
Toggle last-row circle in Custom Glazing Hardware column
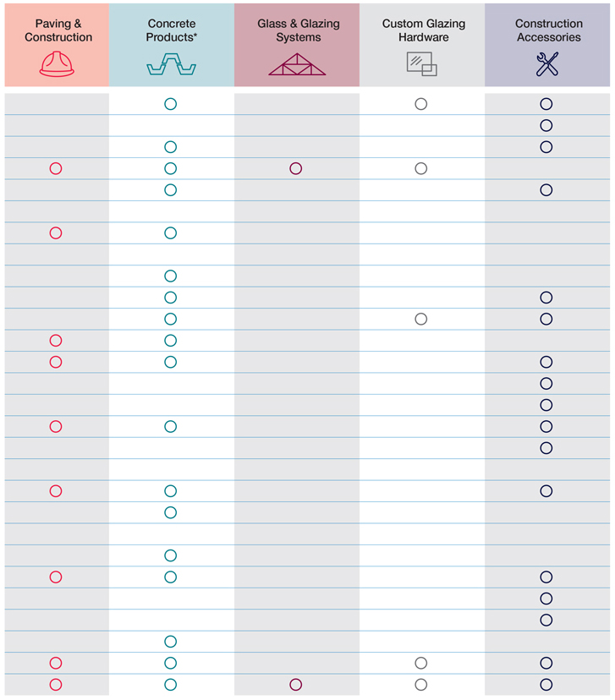tap(420, 685)
